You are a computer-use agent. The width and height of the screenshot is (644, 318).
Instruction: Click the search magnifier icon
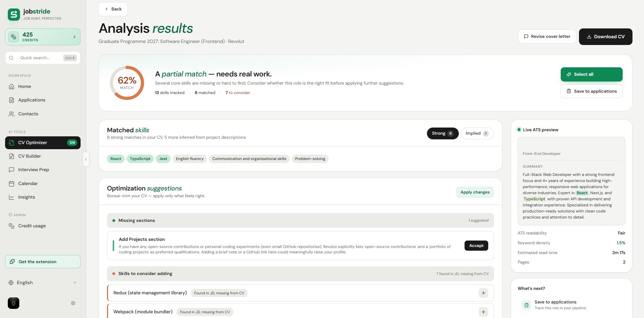point(11,58)
